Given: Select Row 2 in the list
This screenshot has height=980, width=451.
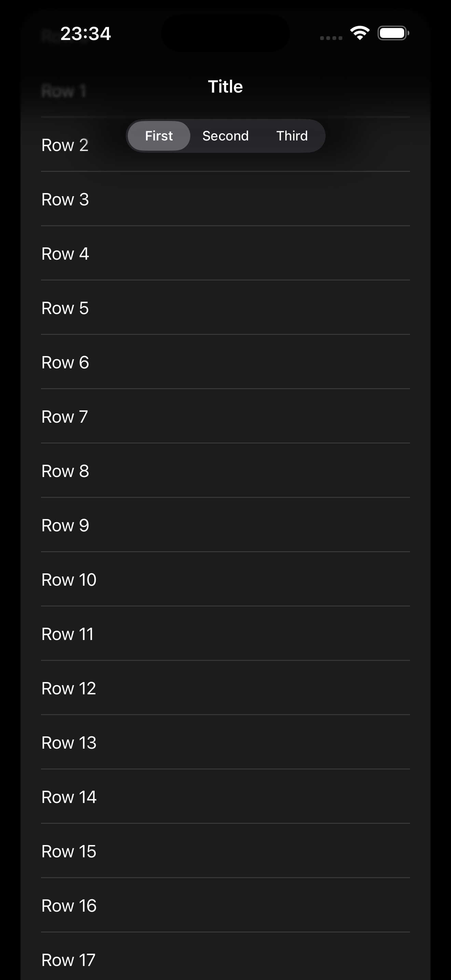Looking at the screenshot, I should (x=65, y=145).
